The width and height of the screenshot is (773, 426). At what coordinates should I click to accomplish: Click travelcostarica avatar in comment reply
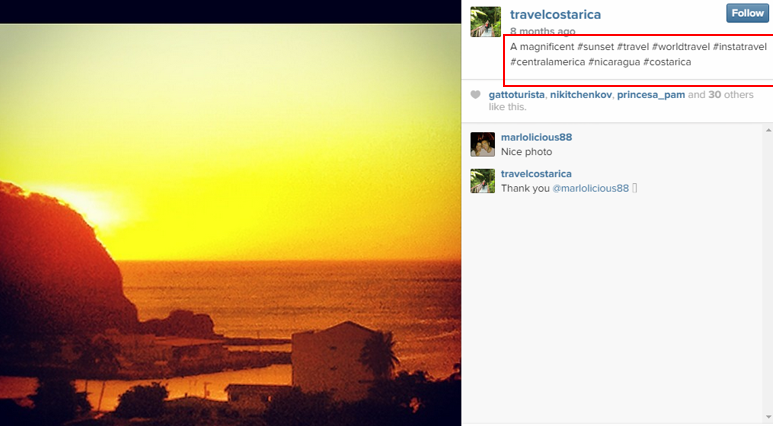483,181
